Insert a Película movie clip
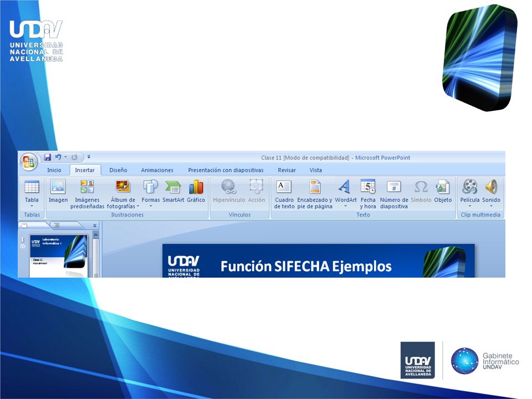532x399 pixels. (x=470, y=187)
